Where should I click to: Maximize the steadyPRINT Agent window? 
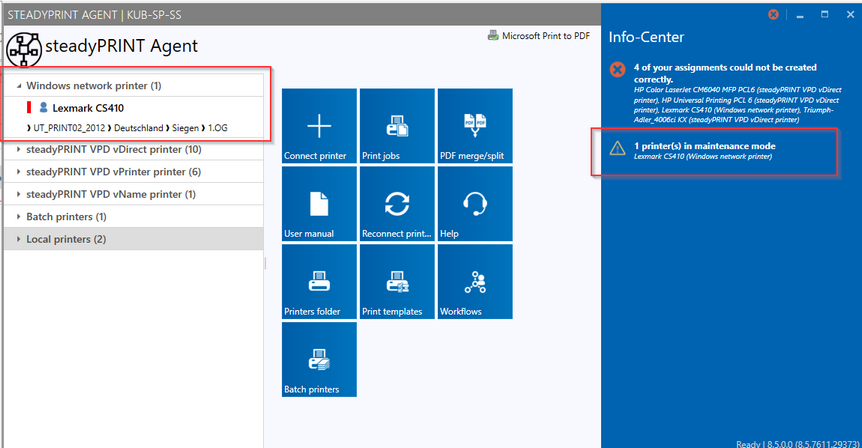pos(825,14)
